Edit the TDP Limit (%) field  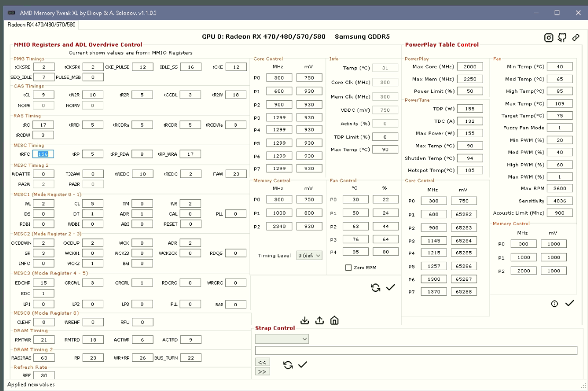[385, 137]
